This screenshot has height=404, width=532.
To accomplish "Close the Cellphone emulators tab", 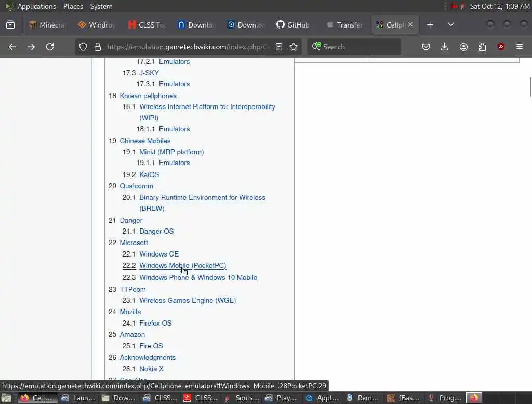I will pyautogui.click(x=410, y=24).
